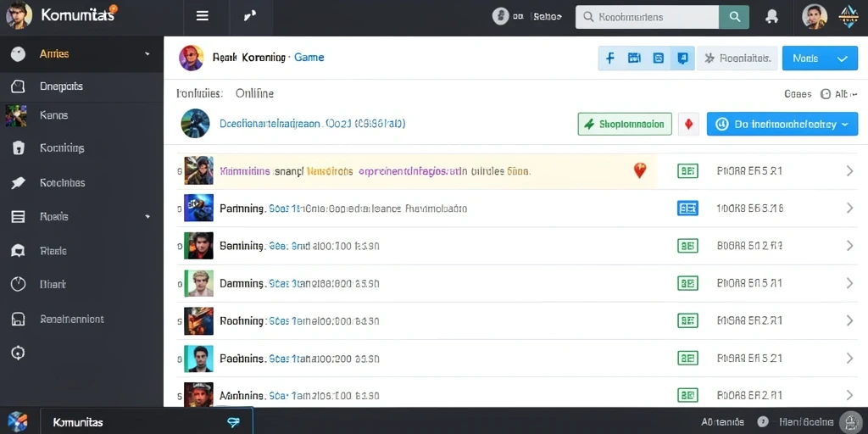Screen dimensions: 868x434
Task: Open Dnepots in the sidebar
Action: click(x=61, y=86)
